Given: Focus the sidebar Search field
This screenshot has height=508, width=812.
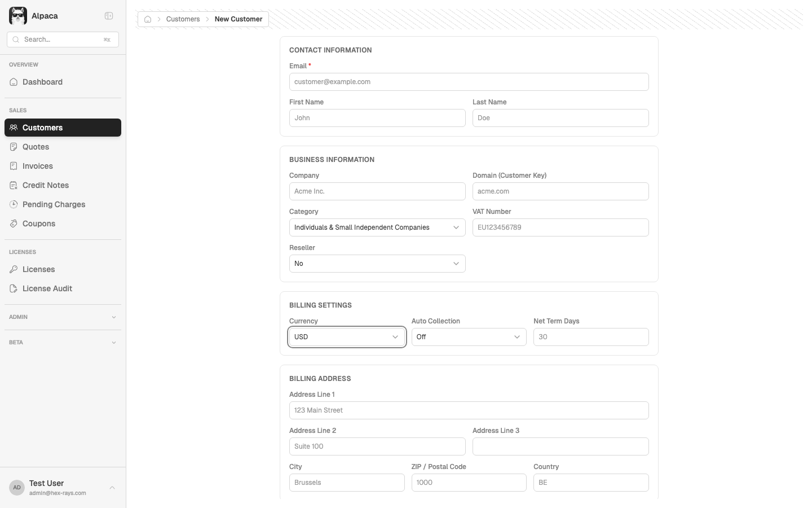Looking at the screenshot, I should tap(63, 40).
